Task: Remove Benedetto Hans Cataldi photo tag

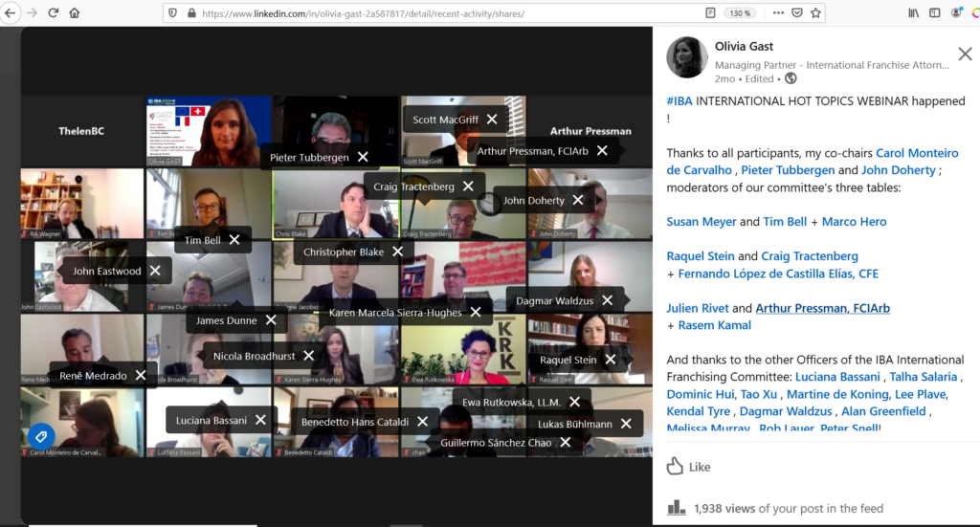Action: [422, 422]
